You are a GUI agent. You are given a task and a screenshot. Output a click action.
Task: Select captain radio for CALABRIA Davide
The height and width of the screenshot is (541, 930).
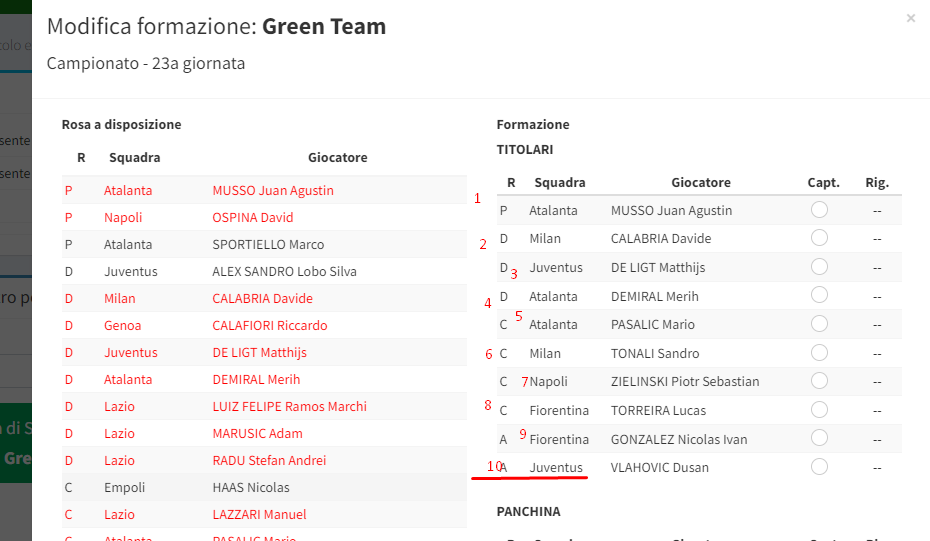[819, 238]
